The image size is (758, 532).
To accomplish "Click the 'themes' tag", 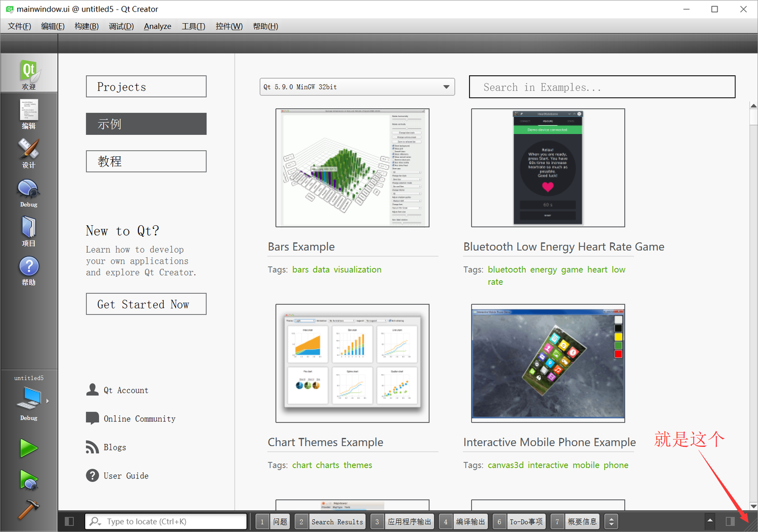I will 358,465.
